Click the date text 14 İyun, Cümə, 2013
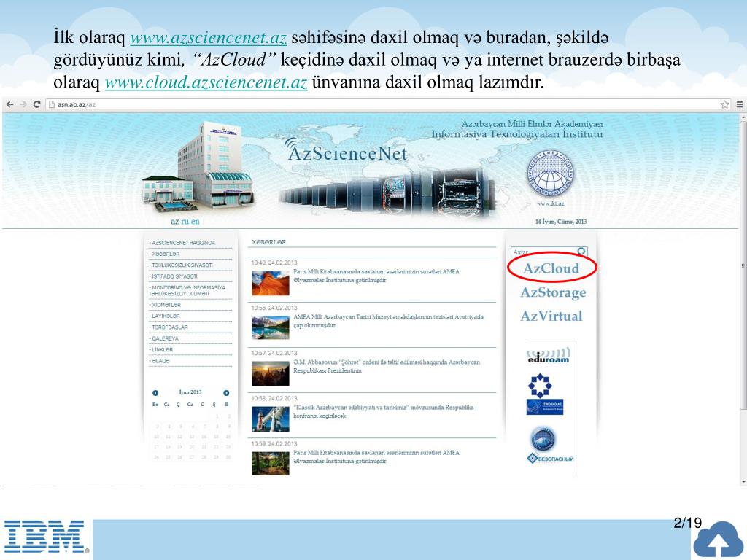Screen dimensions: 747x560 561,222
